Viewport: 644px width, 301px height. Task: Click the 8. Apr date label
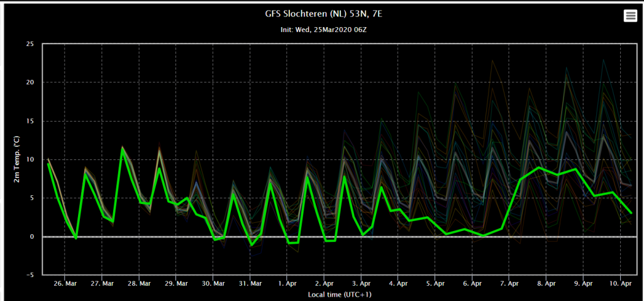(545, 284)
